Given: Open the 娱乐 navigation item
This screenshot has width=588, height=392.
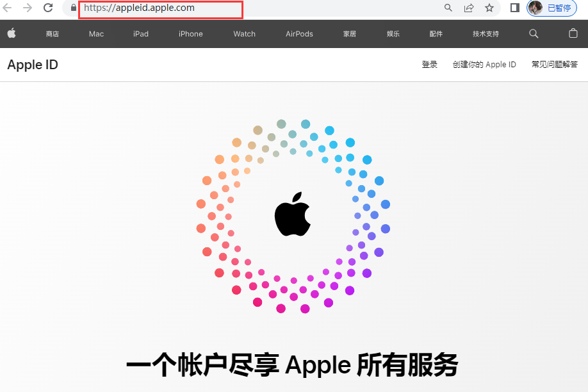Looking at the screenshot, I should coord(393,34).
